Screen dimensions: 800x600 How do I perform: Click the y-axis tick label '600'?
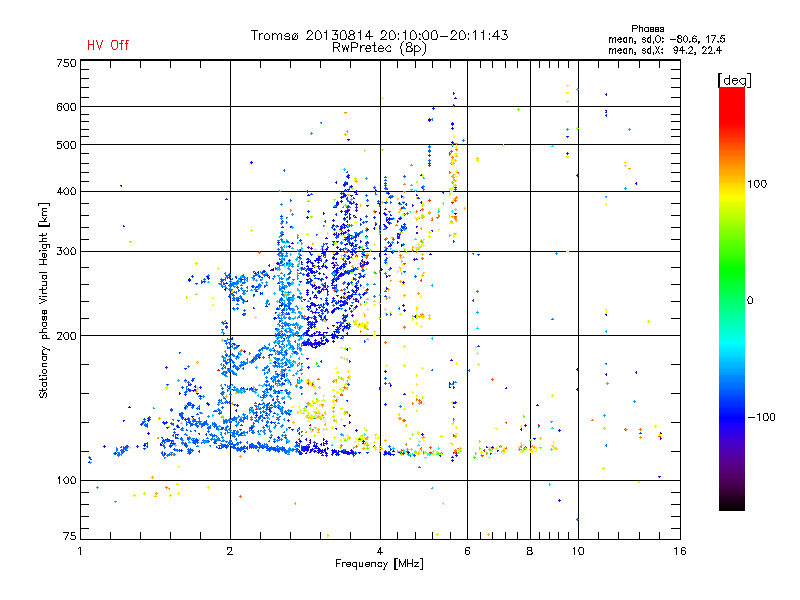coord(66,107)
